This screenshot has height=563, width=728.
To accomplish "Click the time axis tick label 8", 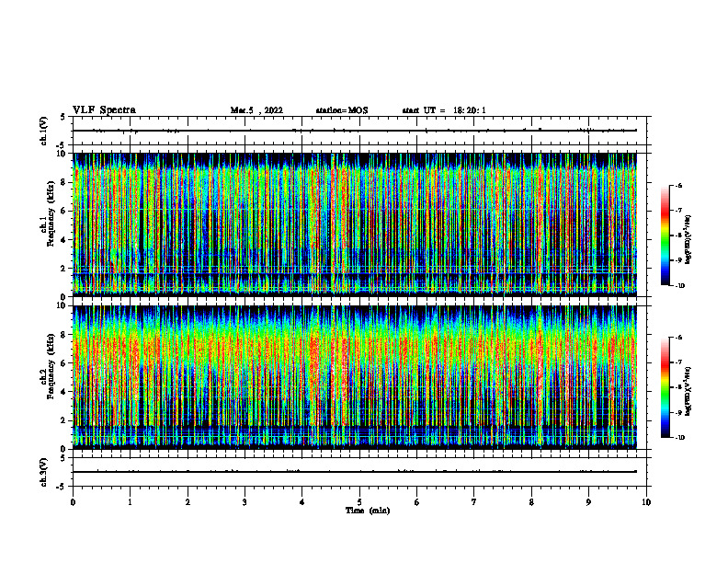I will tap(531, 502).
